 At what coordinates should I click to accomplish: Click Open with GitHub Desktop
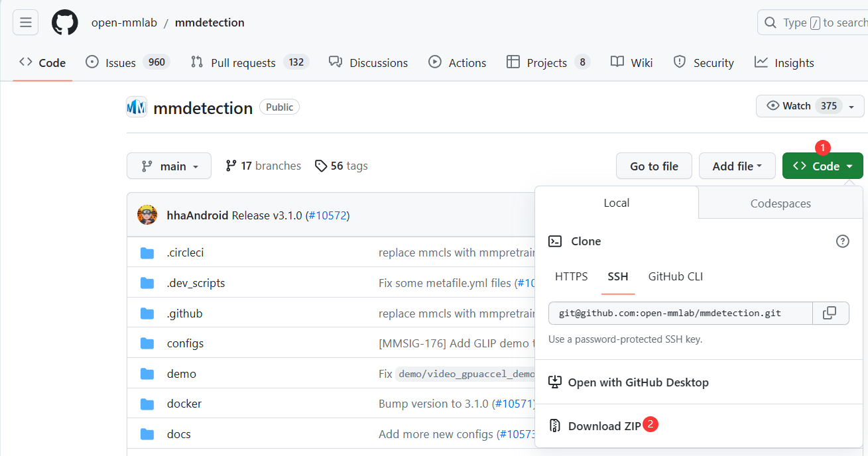pos(629,382)
